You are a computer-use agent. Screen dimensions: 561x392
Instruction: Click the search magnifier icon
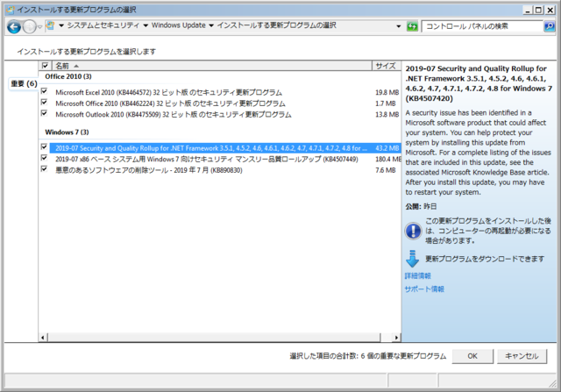coord(550,26)
